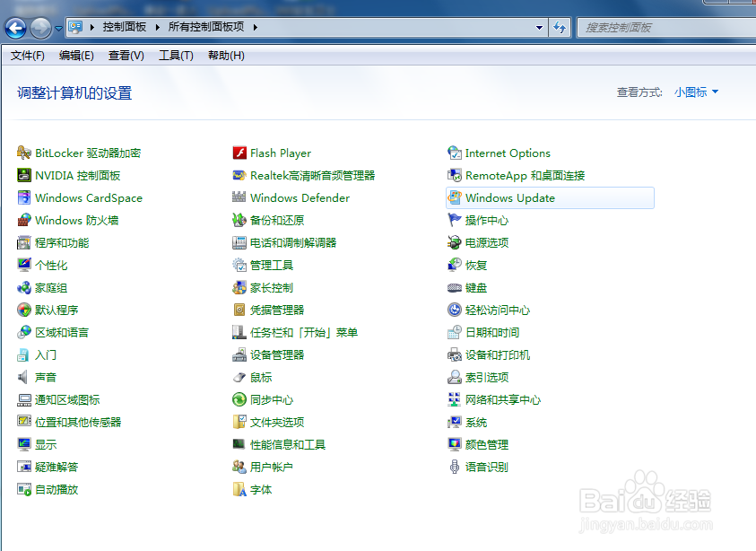Expand arrow before 控制面板 breadcrumb
Screen dimensions: 756x551
pyautogui.click(x=91, y=27)
